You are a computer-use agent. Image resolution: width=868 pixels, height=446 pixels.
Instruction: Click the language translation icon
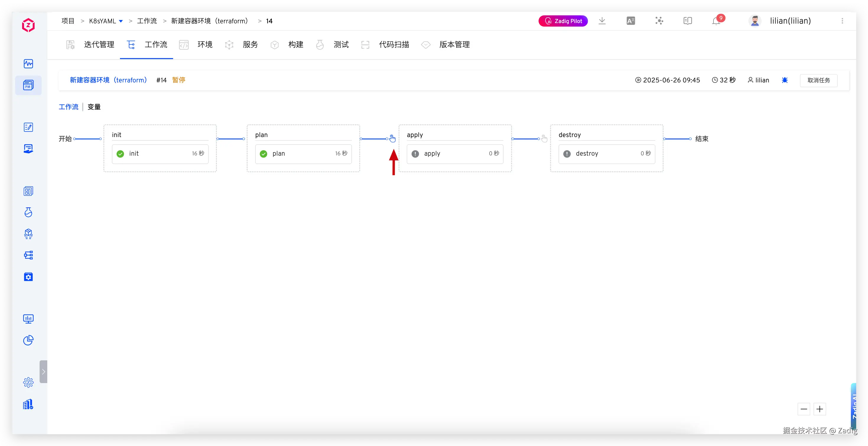630,21
